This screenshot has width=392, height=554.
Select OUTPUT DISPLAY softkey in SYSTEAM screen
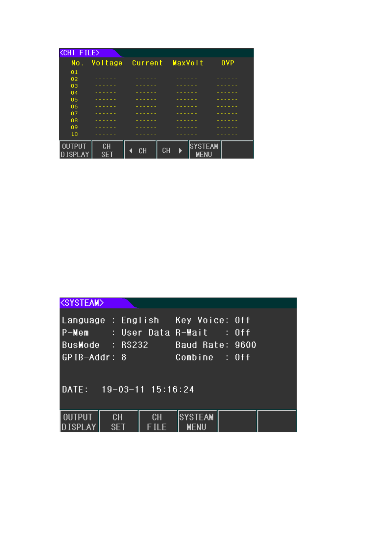(x=79, y=422)
